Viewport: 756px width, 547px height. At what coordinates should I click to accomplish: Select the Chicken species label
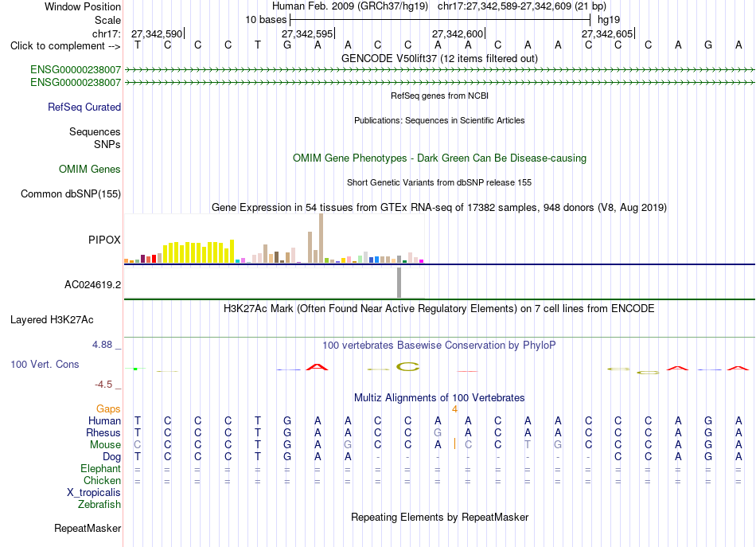pos(102,480)
